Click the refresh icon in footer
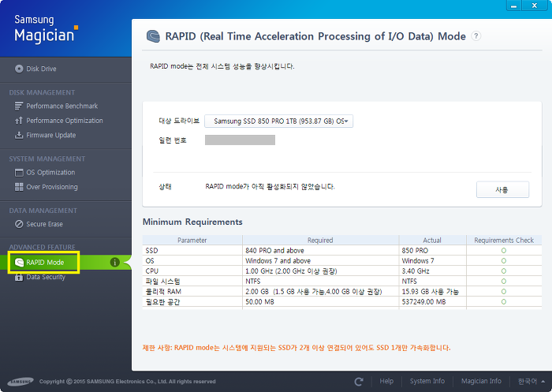The height and width of the screenshot is (392, 552). pos(359,382)
